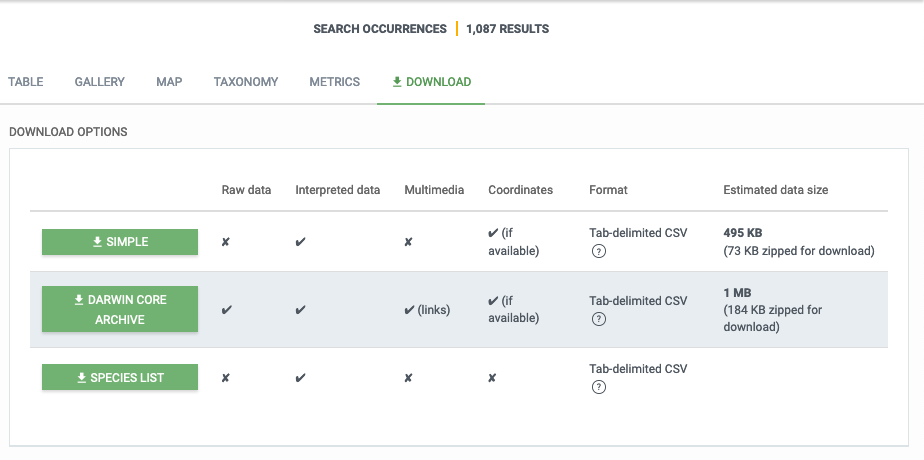Click Interpreted data checkmark in Species List row
Viewport: 924px width, 460px height.
coord(300,378)
